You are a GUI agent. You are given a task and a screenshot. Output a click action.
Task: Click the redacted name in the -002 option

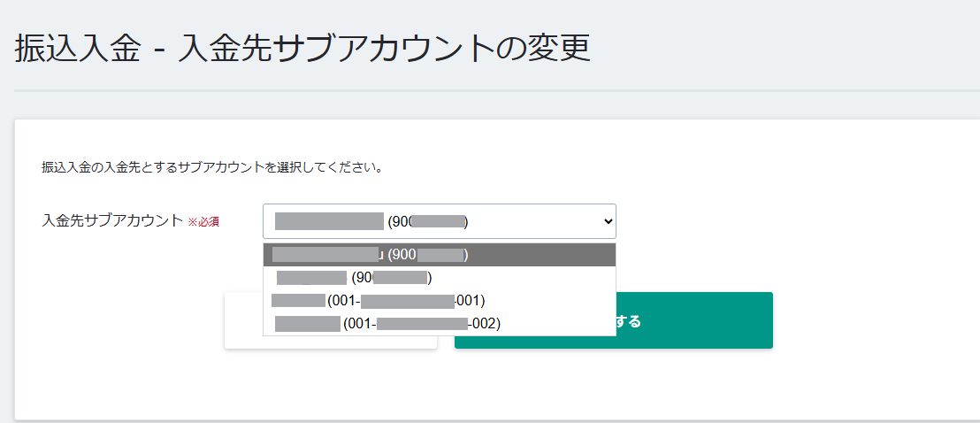(x=307, y=324)
